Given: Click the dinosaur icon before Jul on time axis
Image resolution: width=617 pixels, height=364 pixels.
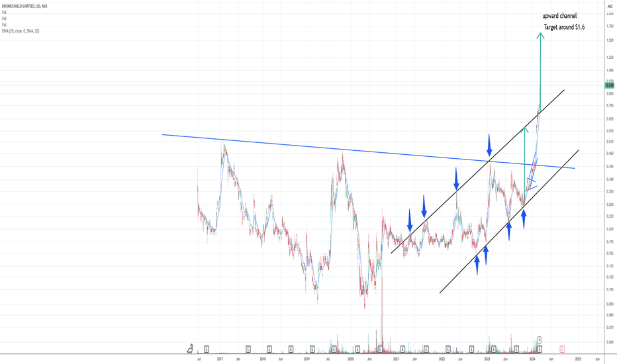Looking at the screenshot, I should pyautogui.click(x=190, y=349).
